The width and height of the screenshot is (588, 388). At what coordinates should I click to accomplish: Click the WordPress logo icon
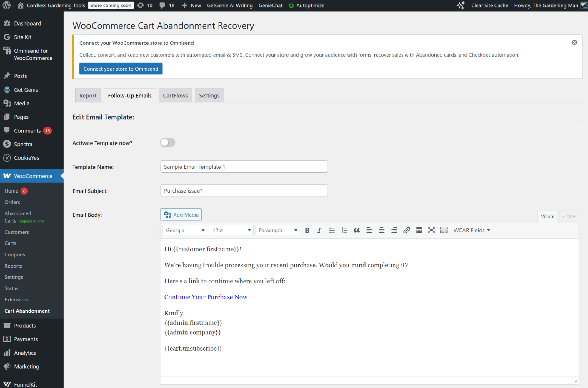[x=6, y=5]
